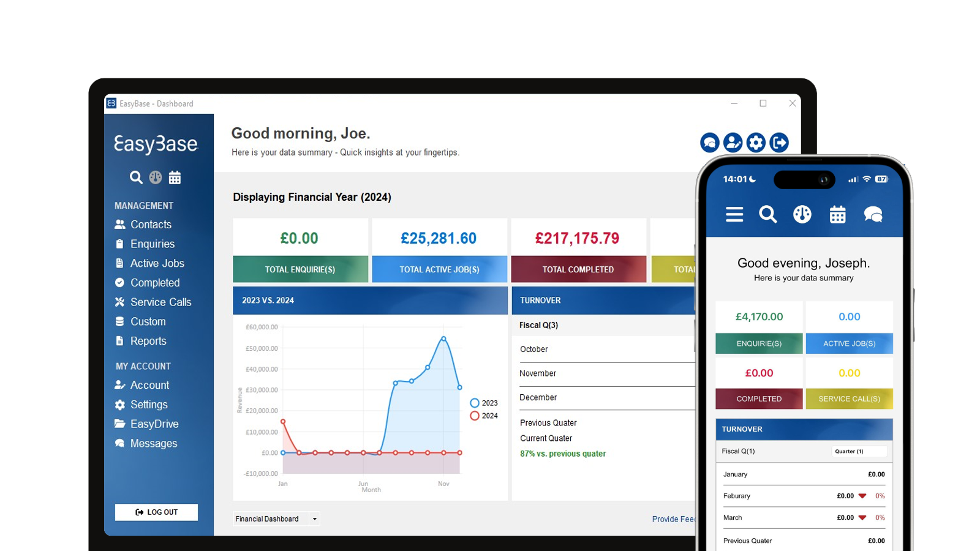The height and width of the screenshot is (551, 980).
Task: Tap the March row on phone
Action: click(804, 518)
